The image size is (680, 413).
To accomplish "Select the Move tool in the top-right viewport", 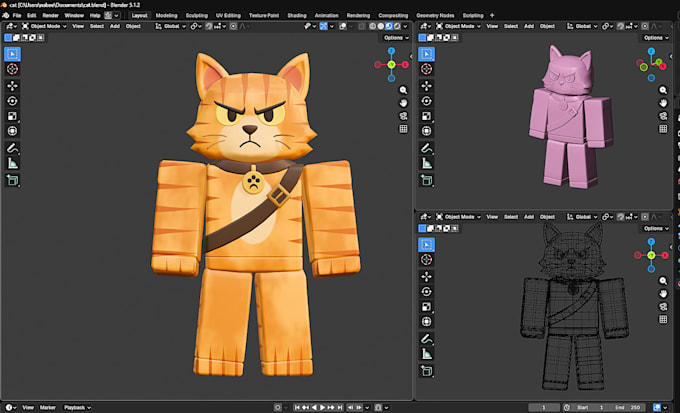I will click(x=426, y=86).
